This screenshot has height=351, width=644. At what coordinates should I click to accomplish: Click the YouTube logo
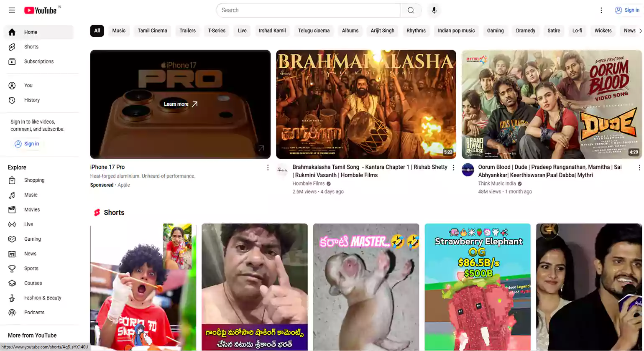[41, 10]
